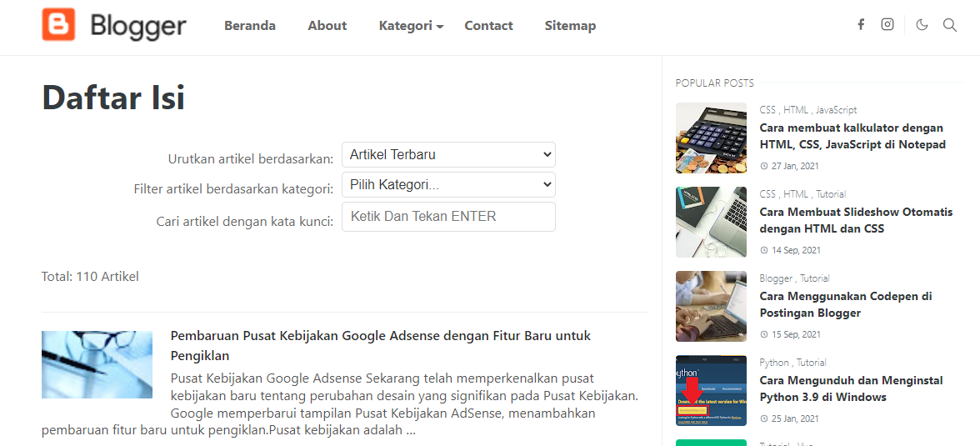Screen dimensions: 980x446
Task: Open Cara Membuat Slideshow Otomatis post
Action: [x=857, y=220]
